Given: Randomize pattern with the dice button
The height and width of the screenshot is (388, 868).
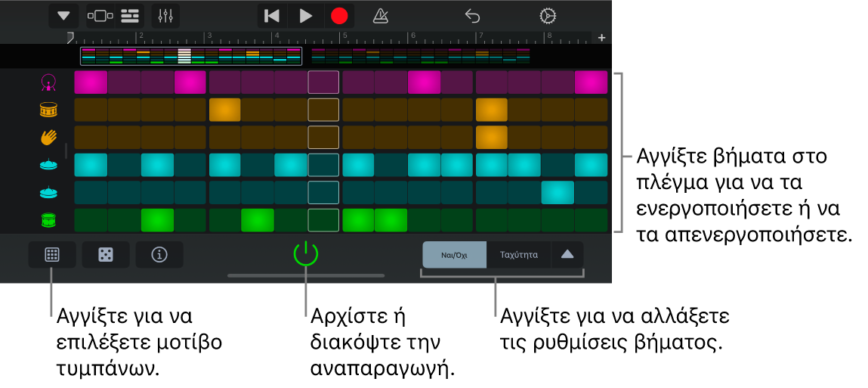Looking at the screenshot, I should pyautogui.click(x=106, y=255).
